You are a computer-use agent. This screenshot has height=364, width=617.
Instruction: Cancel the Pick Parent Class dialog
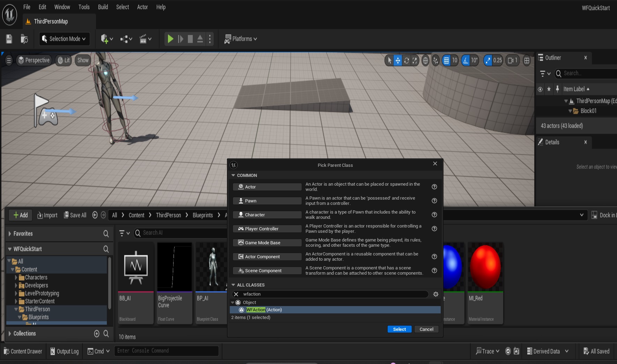click(x=426, y=329)
